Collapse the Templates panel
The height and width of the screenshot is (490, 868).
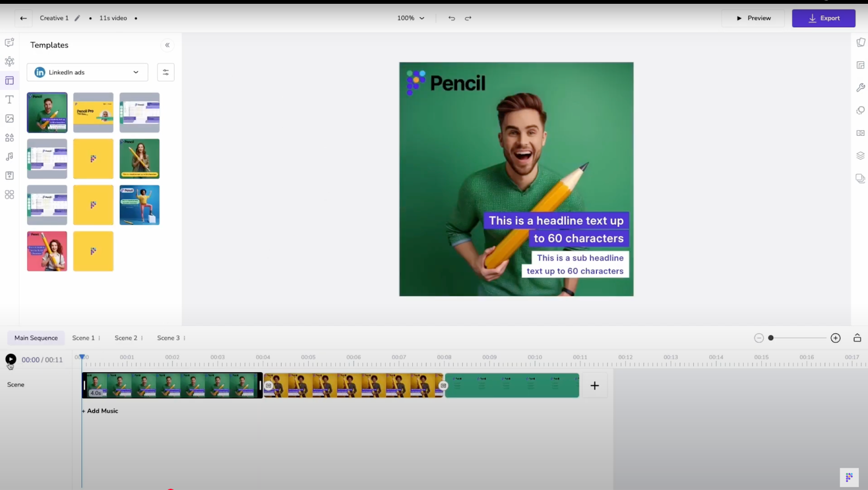(x=167, y=45)
